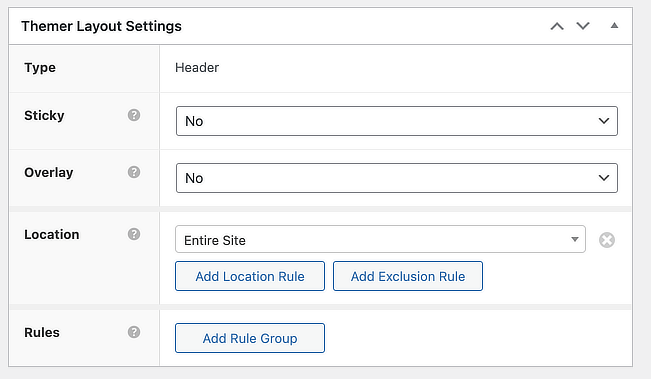The image size is (651, 379).
Task: Click the Themer Layout Settings title
Action: coord(101,26)
